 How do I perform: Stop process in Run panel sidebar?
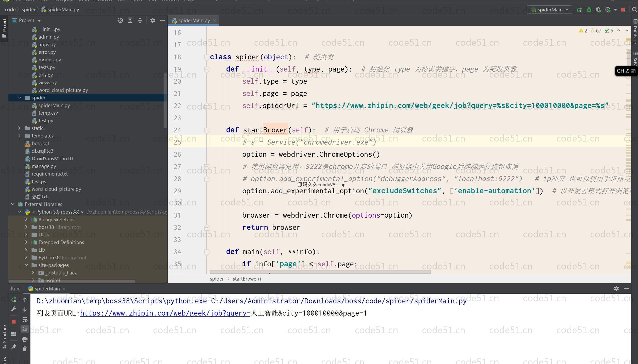14,322
